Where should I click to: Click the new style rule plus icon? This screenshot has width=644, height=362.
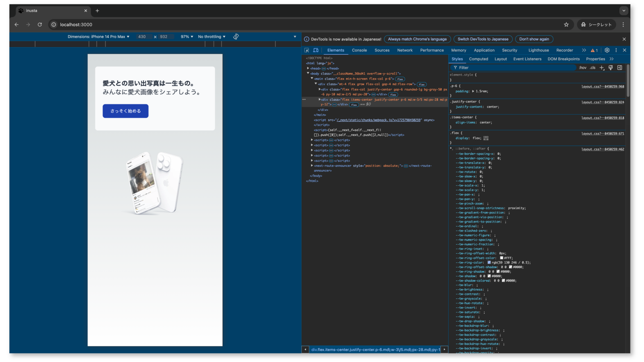(x=602, y=68)
